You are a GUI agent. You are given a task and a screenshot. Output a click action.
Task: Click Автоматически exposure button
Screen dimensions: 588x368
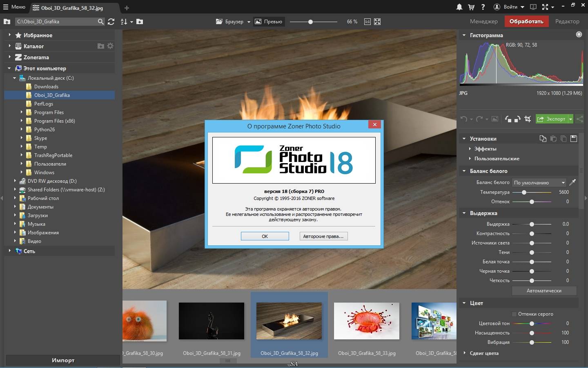pos(544,291)
